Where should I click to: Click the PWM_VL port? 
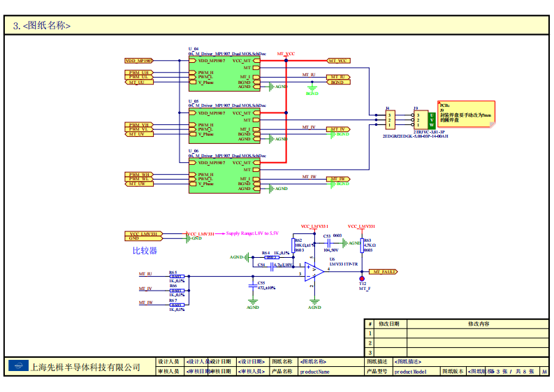139,129
